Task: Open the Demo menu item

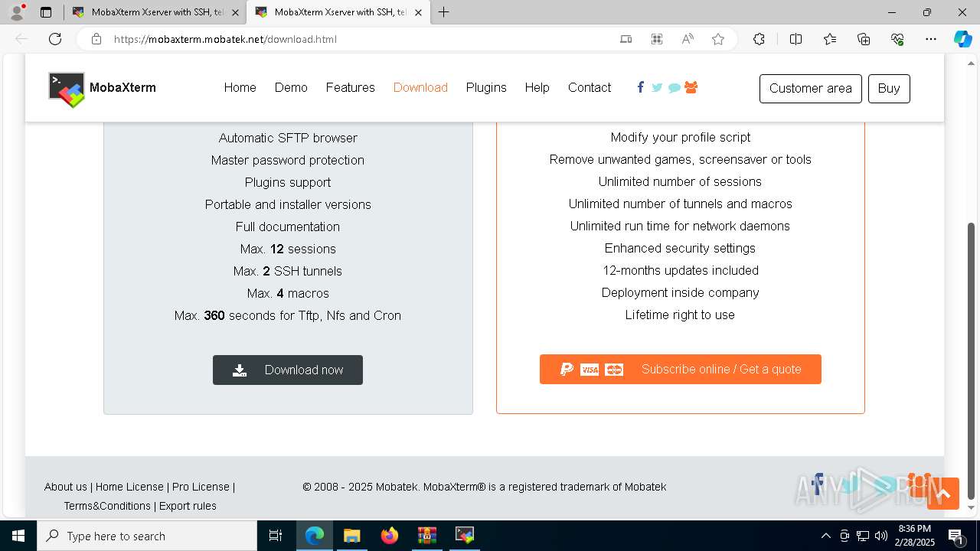Action: pos(291,87)
